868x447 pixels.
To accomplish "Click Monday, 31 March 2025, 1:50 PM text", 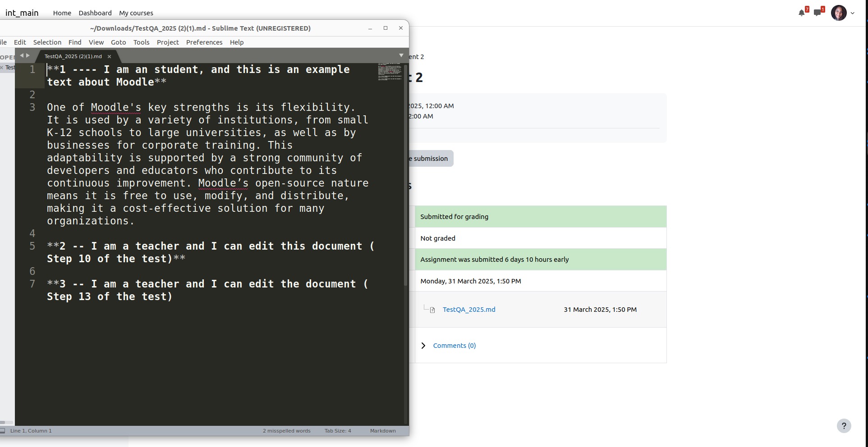I will [471, 281].
